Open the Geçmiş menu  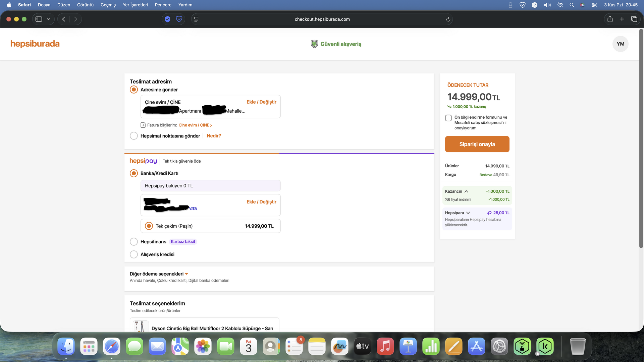tap(108, 5)
